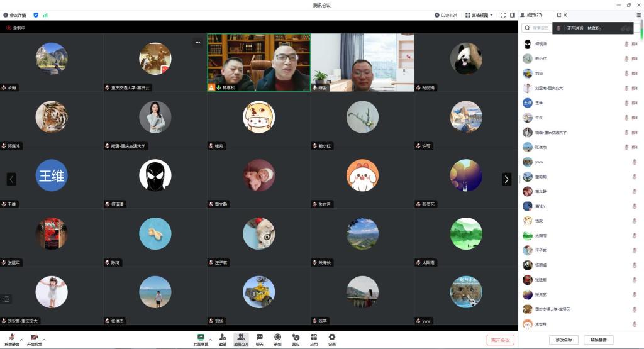Go to the next page of video tiles

(506, 179)
